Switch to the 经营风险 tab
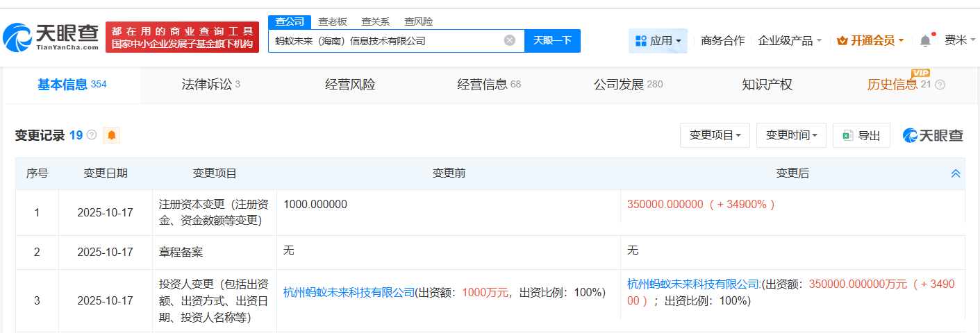Viewport: 980px width, 333px height. tap(350, 85)
